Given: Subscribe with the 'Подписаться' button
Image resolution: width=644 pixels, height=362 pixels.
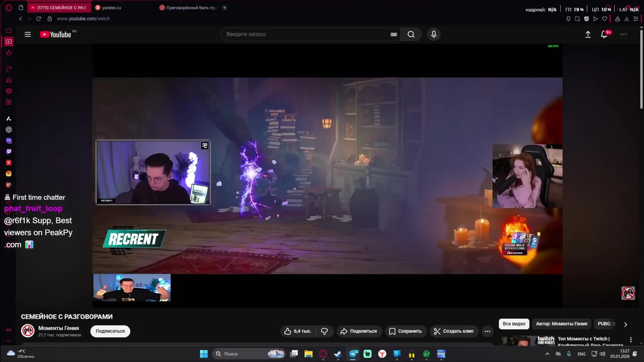Looking at the screenshot, I should (x=110, y=331).
